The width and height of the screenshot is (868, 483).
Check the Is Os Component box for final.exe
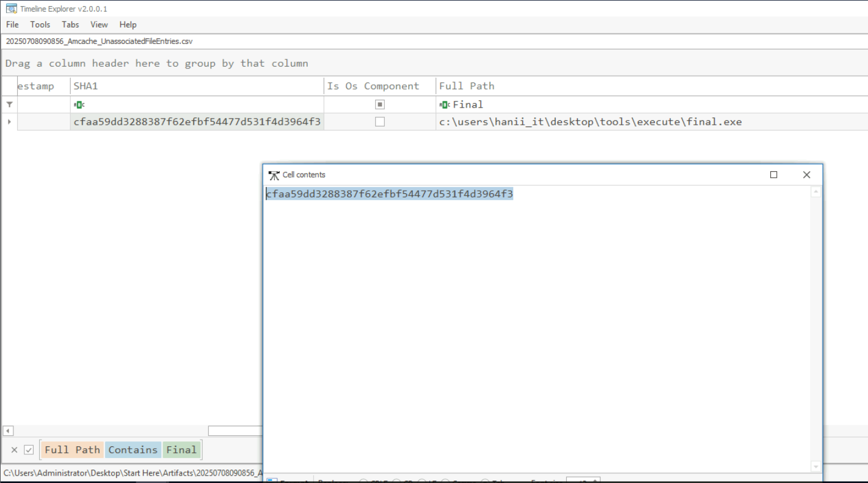pos(380,122)
